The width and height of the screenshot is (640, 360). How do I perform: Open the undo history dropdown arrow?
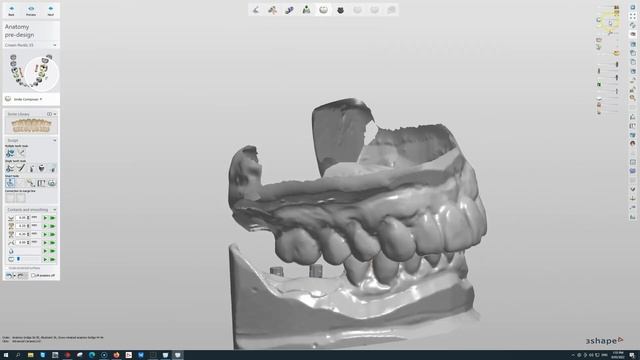14,276
